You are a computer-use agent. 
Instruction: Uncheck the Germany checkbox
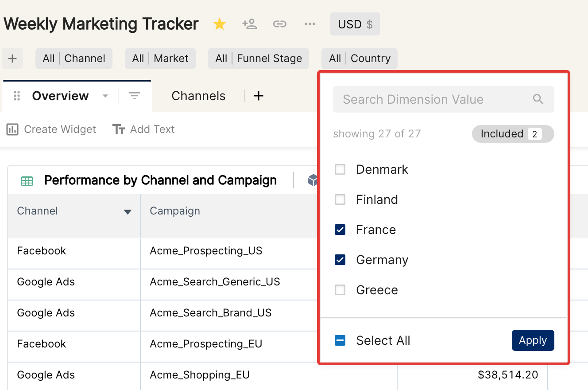(340, 260)
